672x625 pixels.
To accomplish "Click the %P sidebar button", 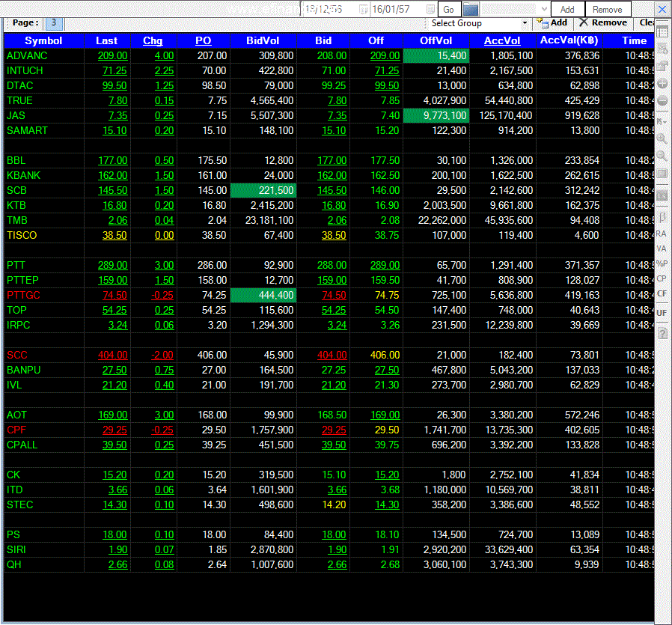I will pos(662,263).
